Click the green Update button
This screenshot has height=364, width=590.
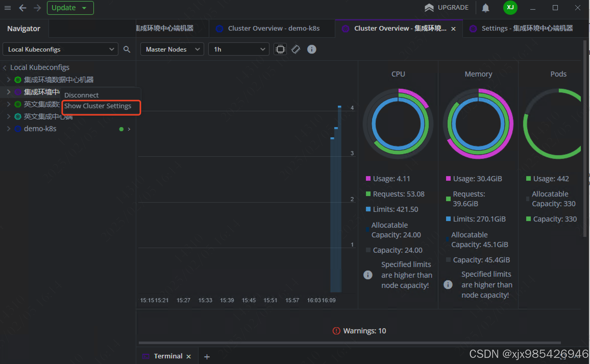pos(64,8)
